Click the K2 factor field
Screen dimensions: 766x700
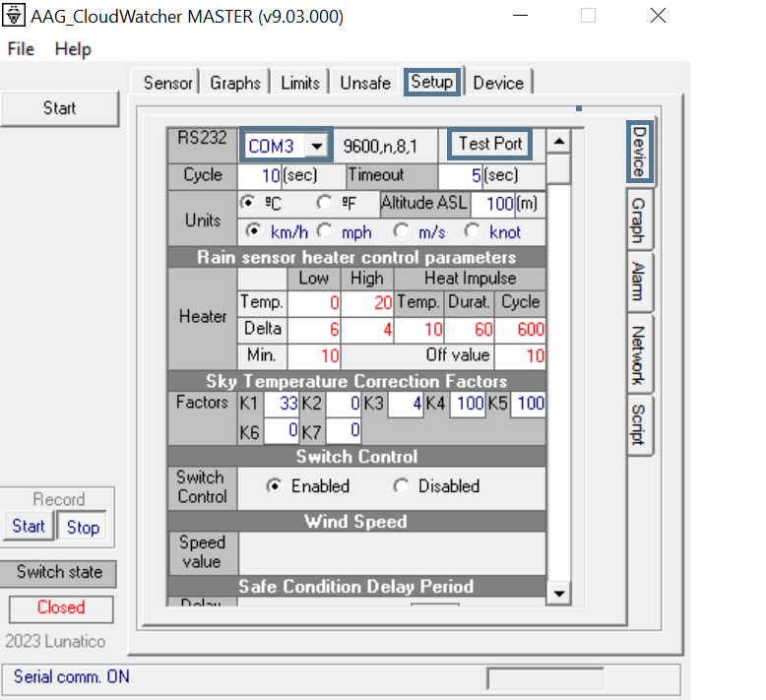tap(344, 404)
